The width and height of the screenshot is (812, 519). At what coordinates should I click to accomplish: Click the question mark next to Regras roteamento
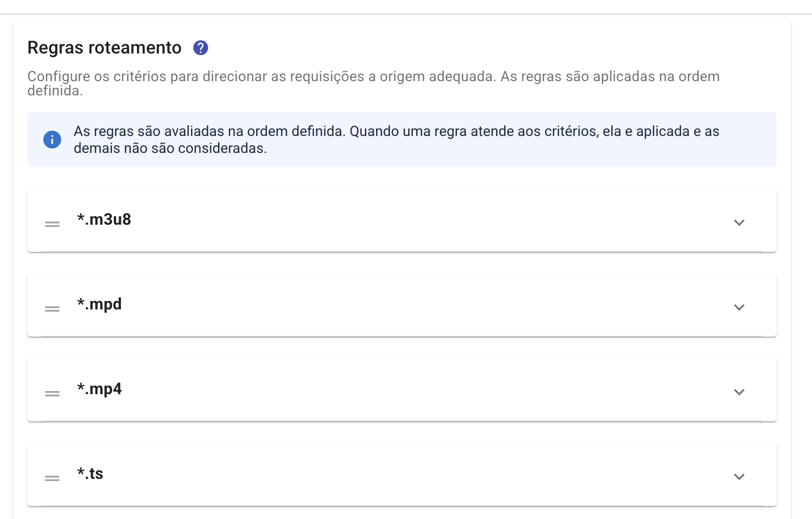(200, 48)
